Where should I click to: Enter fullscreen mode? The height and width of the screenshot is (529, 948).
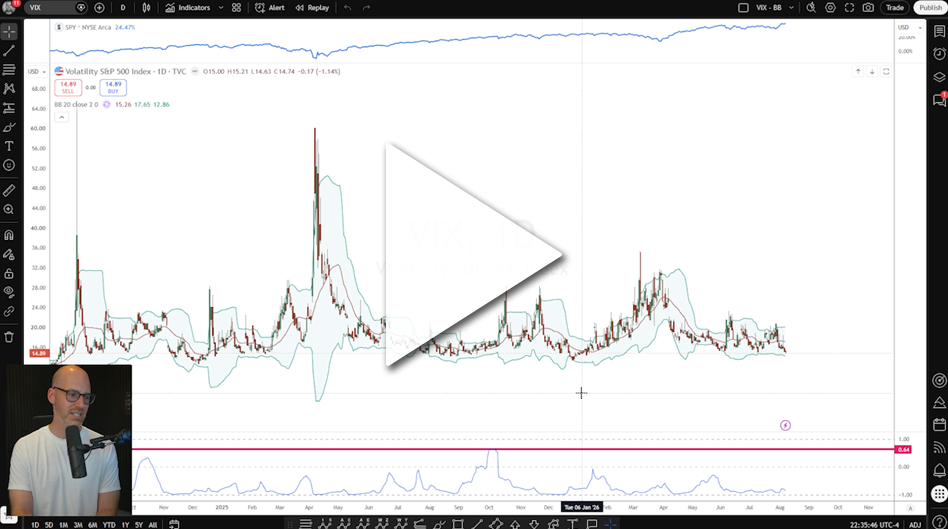tap(849, 8)
